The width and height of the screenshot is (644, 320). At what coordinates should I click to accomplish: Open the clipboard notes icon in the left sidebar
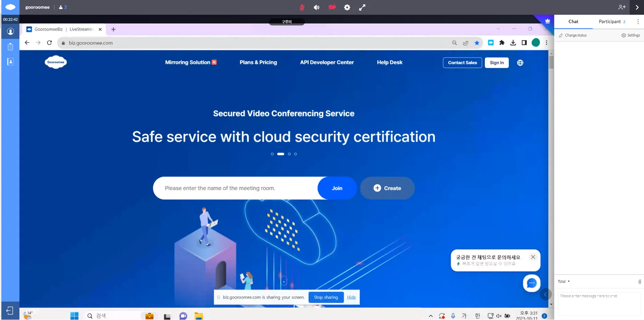click(x=10, y=46)
